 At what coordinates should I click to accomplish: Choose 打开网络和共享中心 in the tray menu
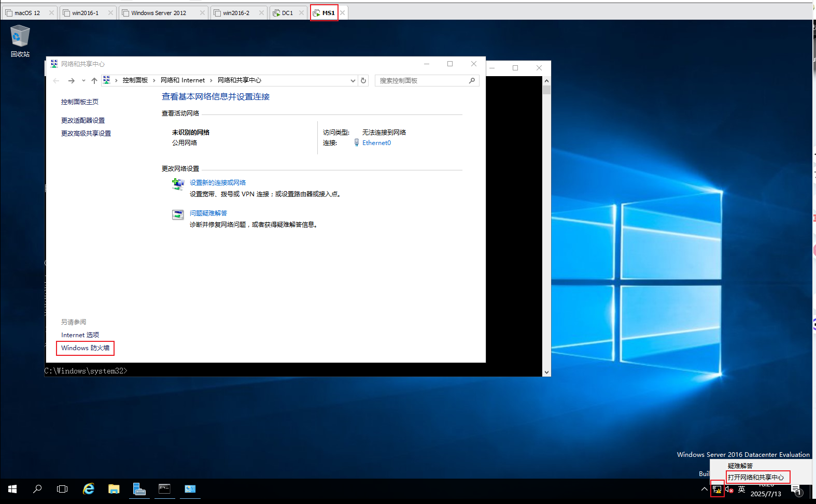tap(756, 477)
